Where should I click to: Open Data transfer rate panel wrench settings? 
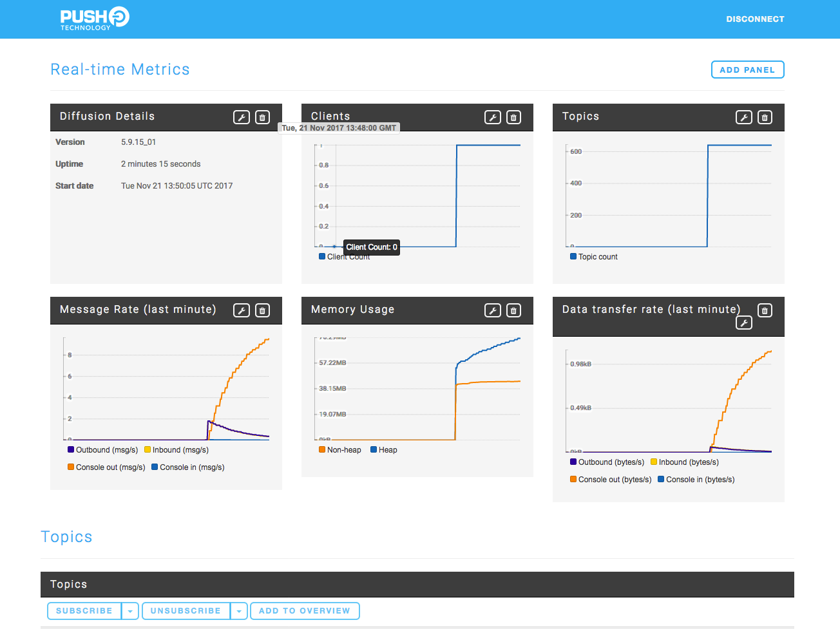tap(744, 323)
